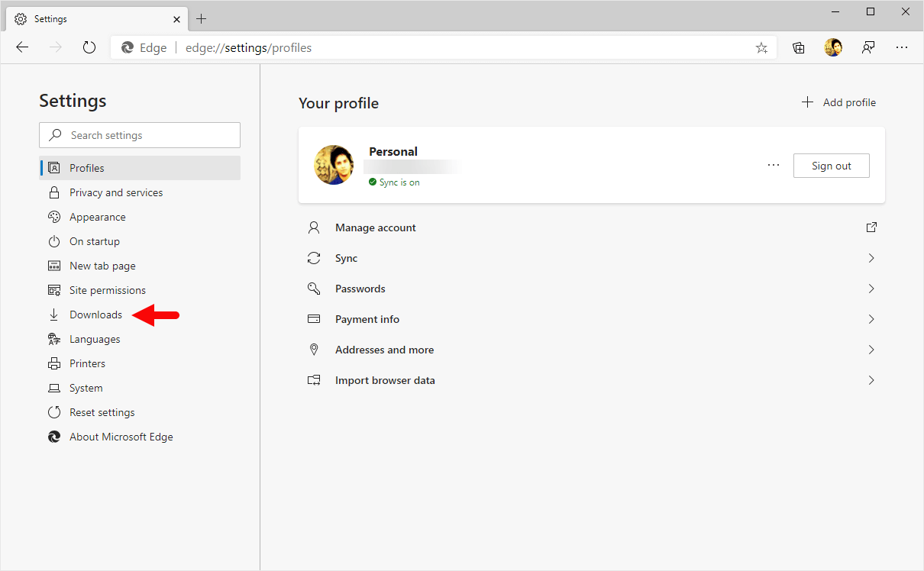Click the Privacy and services lock icon
The height and width of the screenshot is (571, 924).
click(54, 192)
